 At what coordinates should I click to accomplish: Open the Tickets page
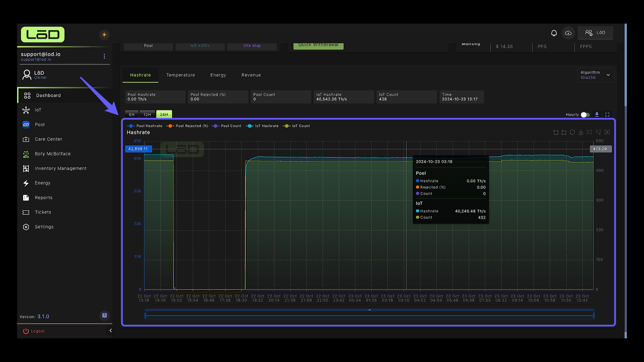pos(65,212)
